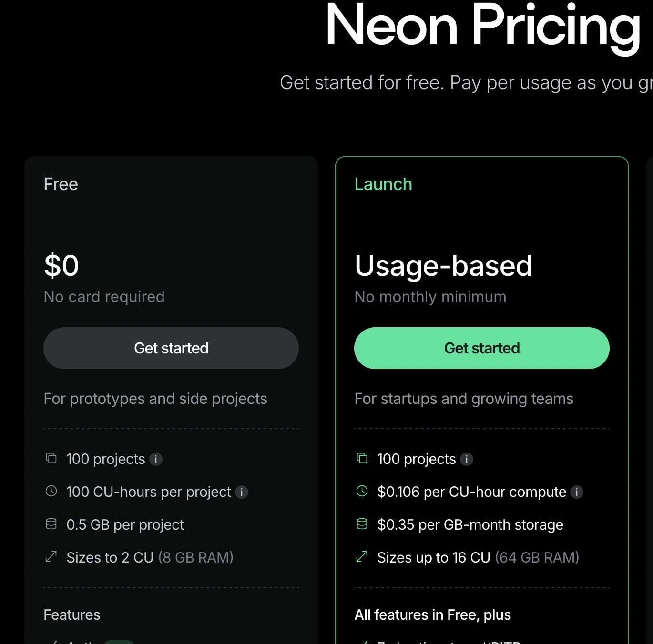Click the green storage icon beside GB-month pricing
Viewport: 653px width, 644px height.
[x=362, y=524]
